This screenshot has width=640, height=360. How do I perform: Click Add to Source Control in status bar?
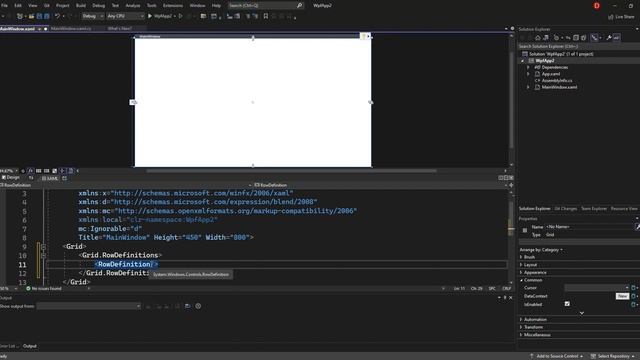[558, 356]
